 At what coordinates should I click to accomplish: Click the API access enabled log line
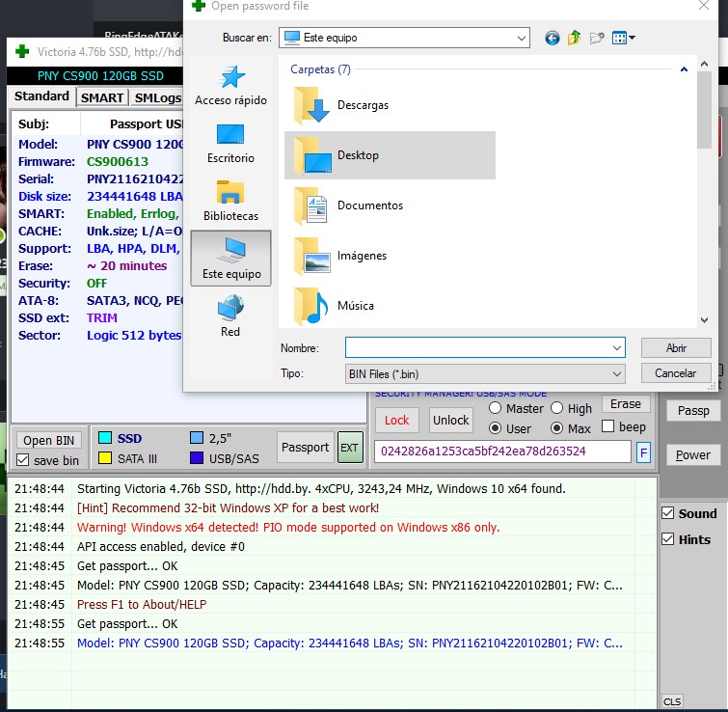[x=161, y=547]
